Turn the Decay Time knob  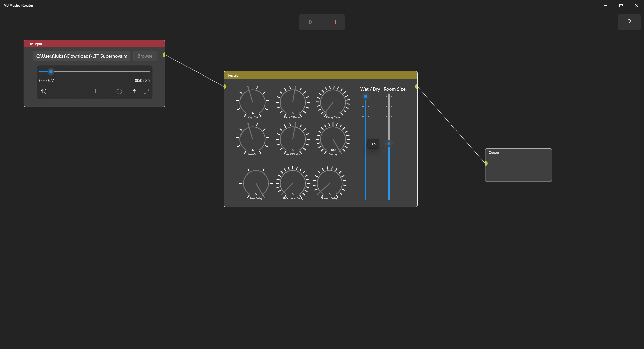(x=333, y=102)
